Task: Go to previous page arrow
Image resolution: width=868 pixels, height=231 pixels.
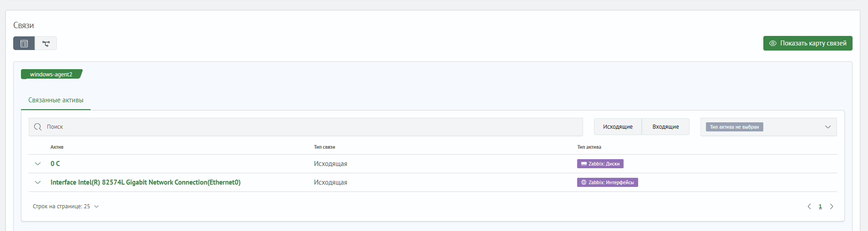Action: click(809, 206)
